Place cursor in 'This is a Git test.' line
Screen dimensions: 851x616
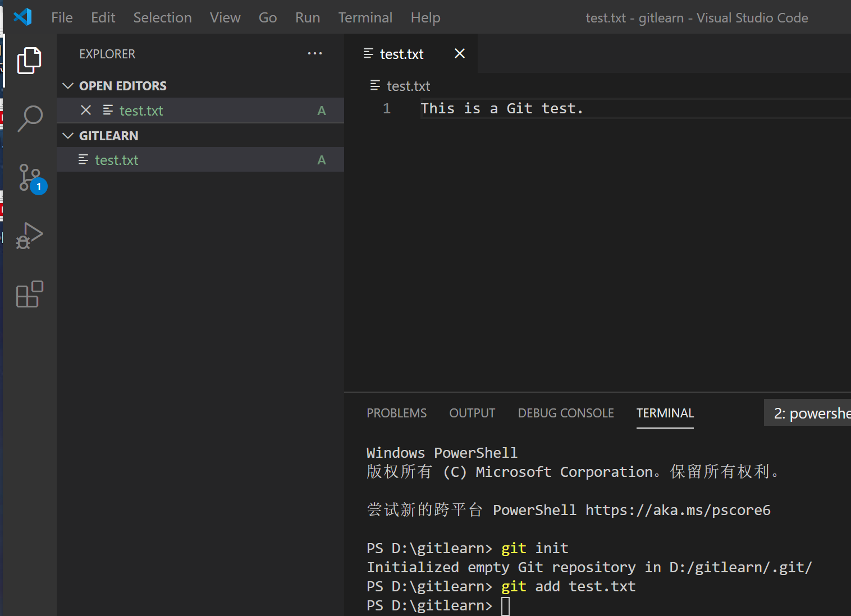coord(502,108)
